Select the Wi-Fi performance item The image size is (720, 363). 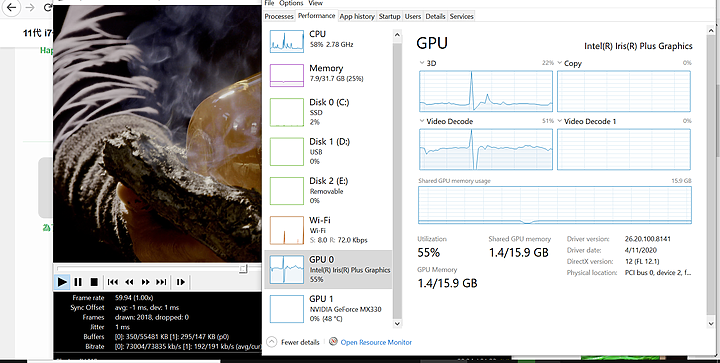point(328,230)
